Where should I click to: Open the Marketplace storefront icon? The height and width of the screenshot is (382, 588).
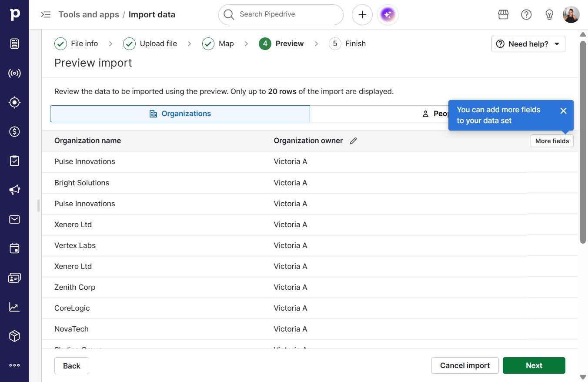tap(503, 15)
